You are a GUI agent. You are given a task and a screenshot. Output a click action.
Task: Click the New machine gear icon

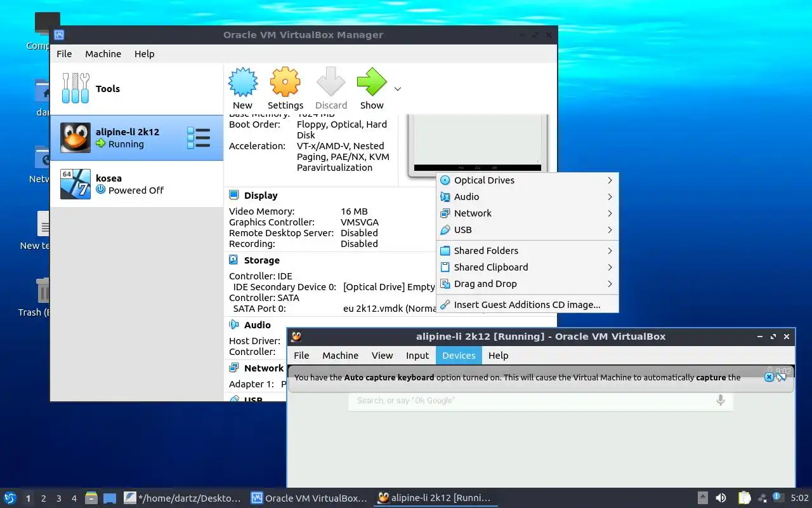pyautogui.click(x=243, y=82)
